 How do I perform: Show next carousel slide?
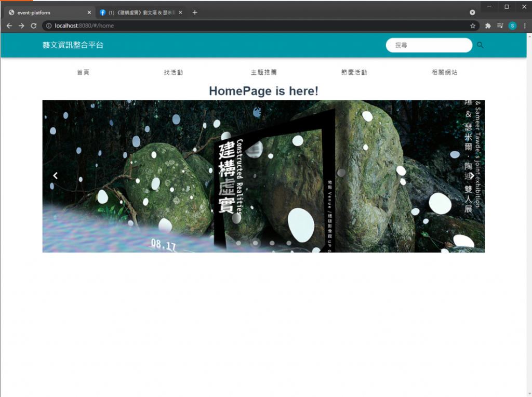coord(472,176)
